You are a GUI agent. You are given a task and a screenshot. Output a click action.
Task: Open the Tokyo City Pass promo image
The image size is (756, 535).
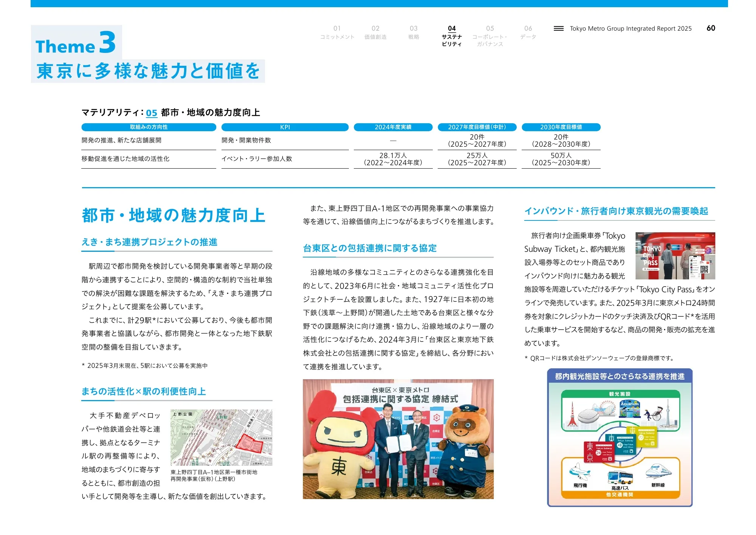(x=675, y=256)
